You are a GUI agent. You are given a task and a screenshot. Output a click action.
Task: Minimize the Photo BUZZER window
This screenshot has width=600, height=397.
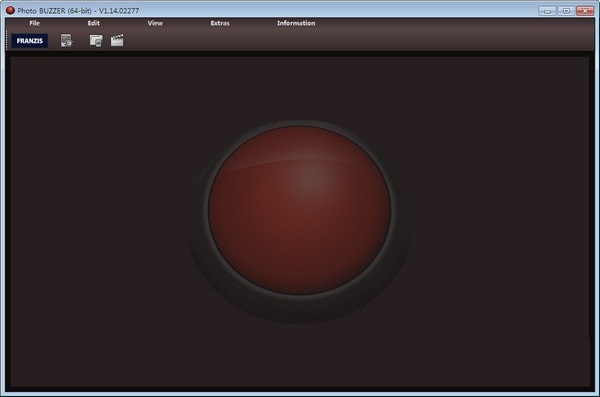[x=547, y=11]
